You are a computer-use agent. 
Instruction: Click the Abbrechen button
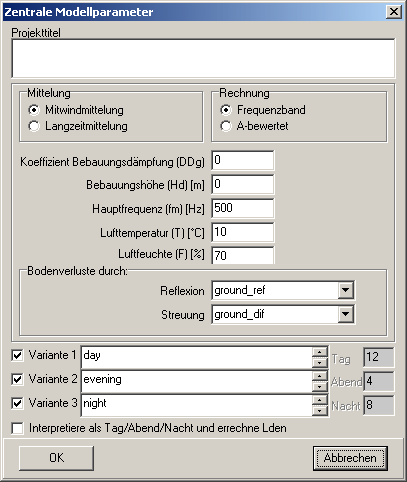pyautogui.click(x=350, y=458)
